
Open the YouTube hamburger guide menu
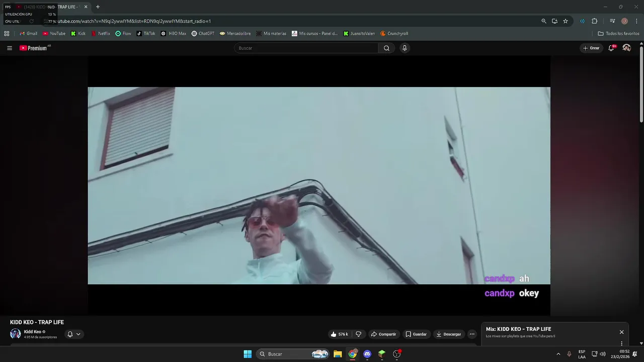(x=10, y=48)
